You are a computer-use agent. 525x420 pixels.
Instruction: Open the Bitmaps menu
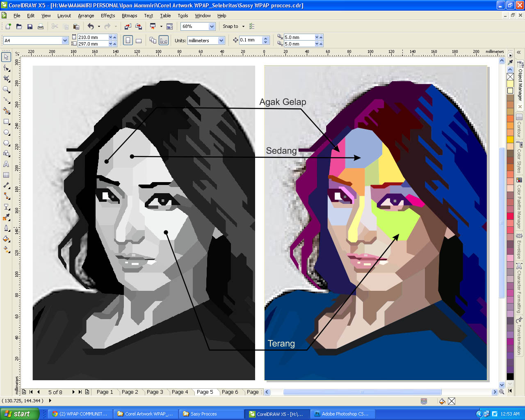point(129,16)
